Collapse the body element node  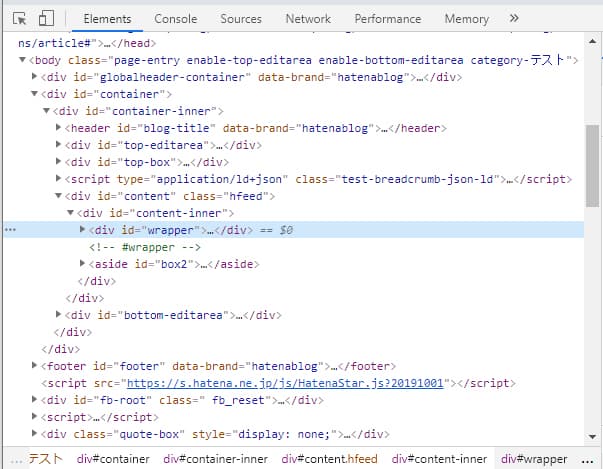click(22, 60)
